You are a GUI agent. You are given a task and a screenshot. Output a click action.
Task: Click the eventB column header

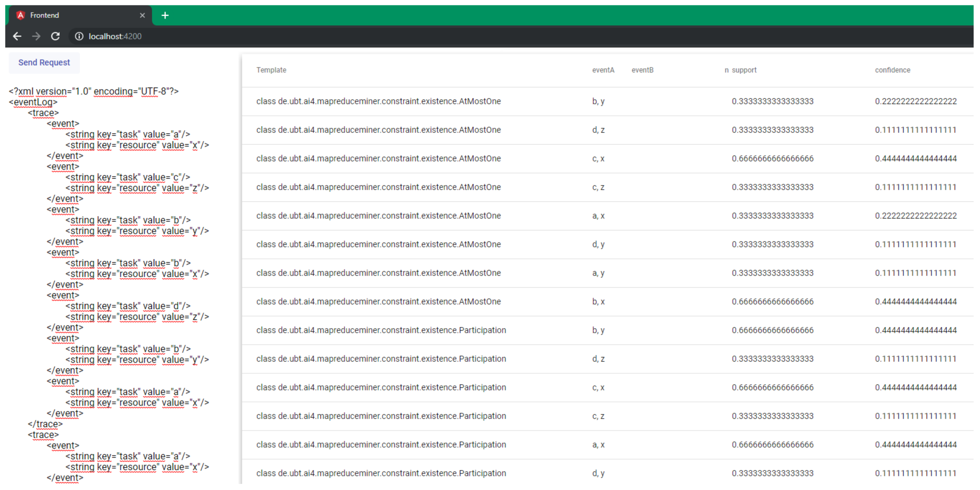pos(642,70)
